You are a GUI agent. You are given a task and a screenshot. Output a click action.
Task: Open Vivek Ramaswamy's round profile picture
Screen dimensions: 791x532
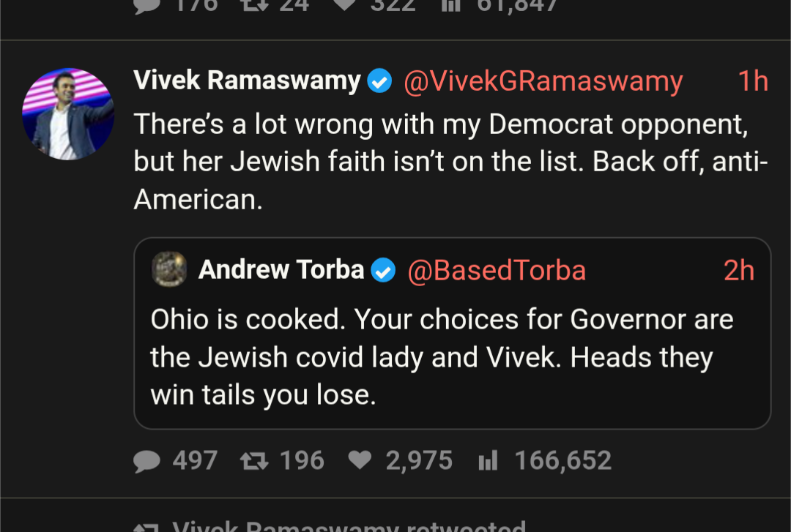coord(69,114)
